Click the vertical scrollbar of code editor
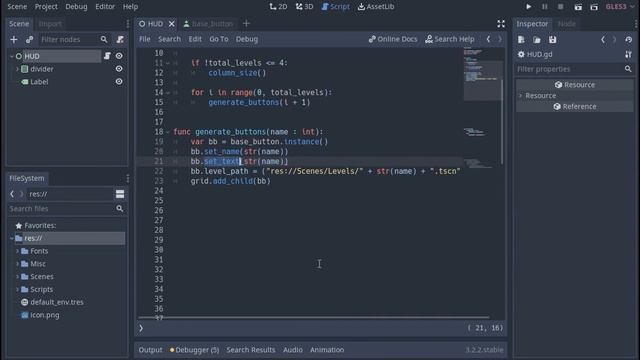The image size is (640, 360). pyautogui.click(x=502, y=121)
